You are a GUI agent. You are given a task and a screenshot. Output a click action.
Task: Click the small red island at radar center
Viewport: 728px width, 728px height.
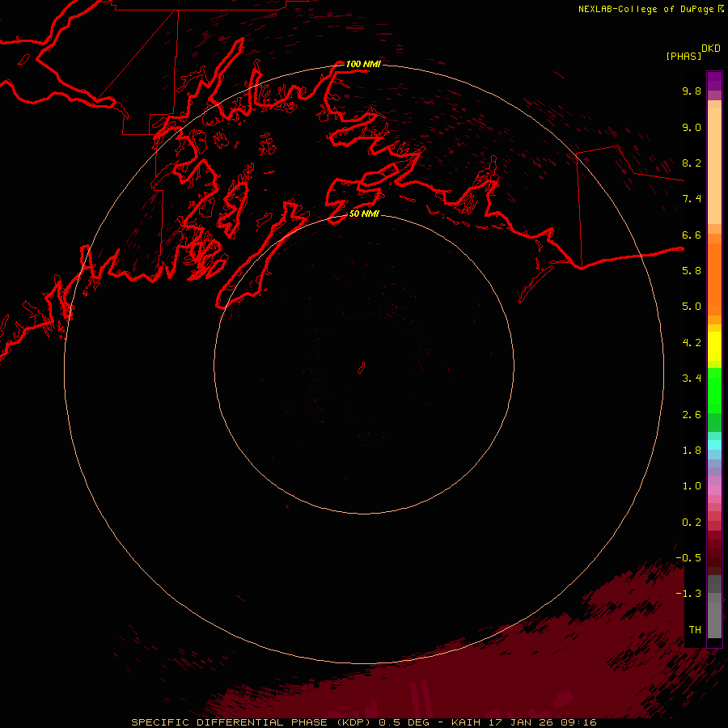pyautogui.click(x=362, y=368)
